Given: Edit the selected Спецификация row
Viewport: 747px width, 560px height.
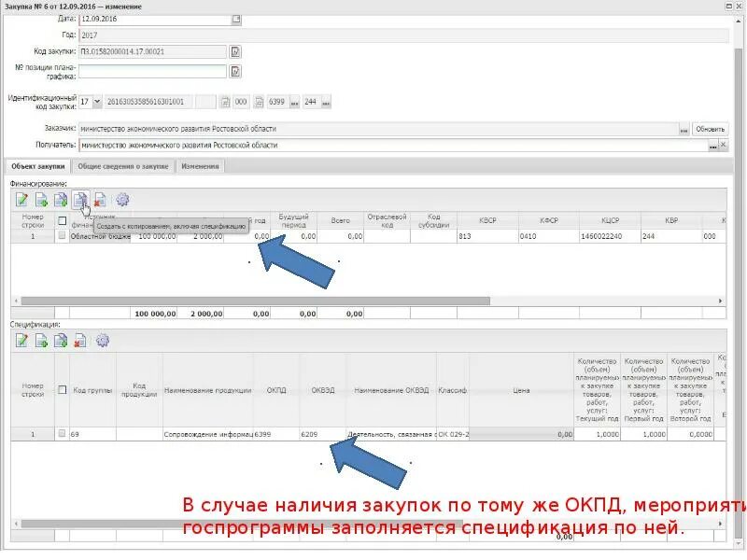Looking at the screenshot, I should [21, 341].
